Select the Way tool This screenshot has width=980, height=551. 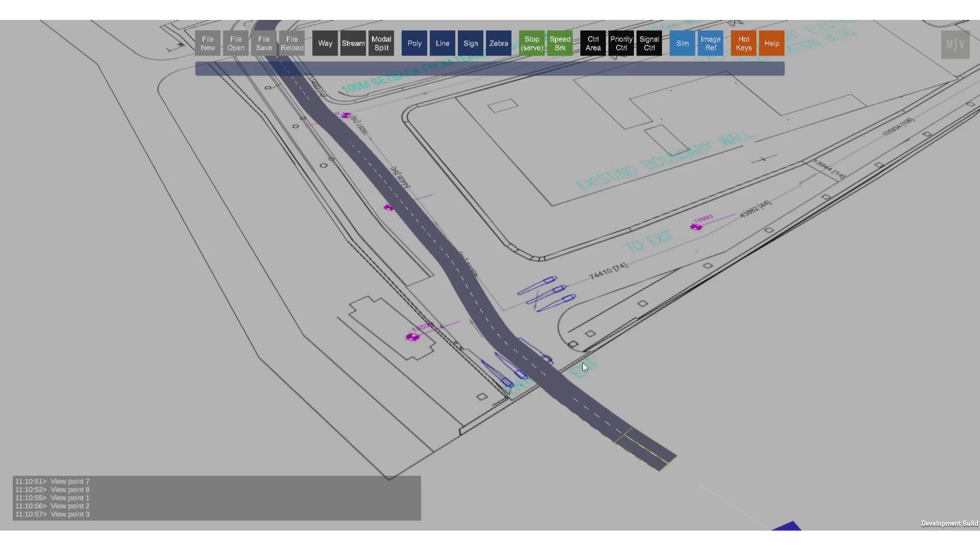click(325, 43)
